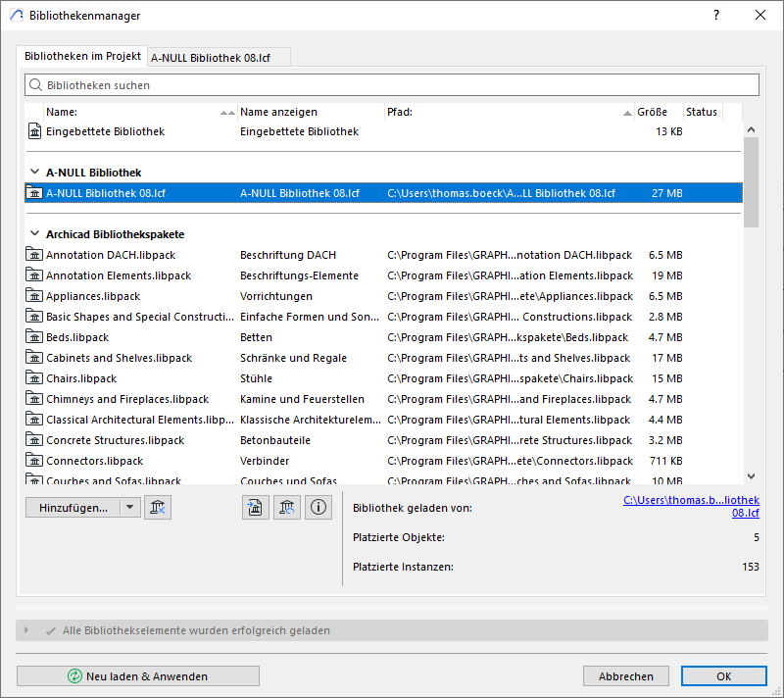Click the Beds.libpack name text
Viewport: 784px width, 698px height.
tap(77, 337)
